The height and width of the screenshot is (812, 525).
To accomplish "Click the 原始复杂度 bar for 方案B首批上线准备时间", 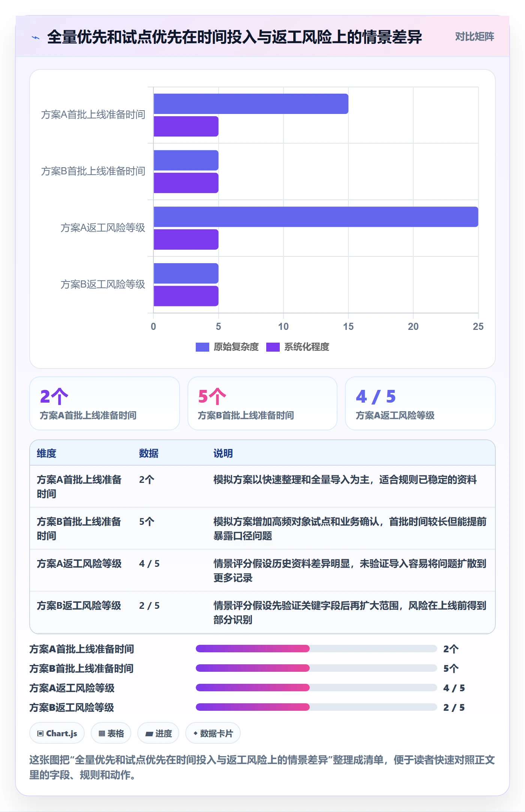I will (x=186, y=160).
